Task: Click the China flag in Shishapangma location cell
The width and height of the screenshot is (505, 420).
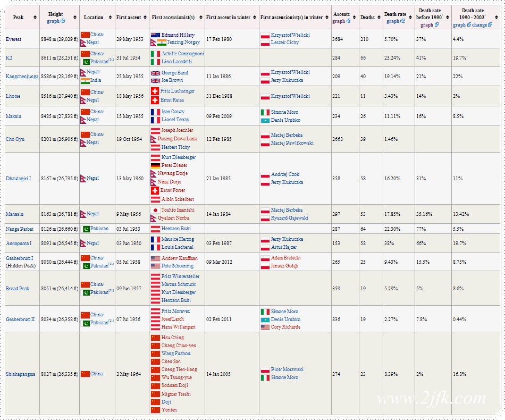Action: [85, 374]
